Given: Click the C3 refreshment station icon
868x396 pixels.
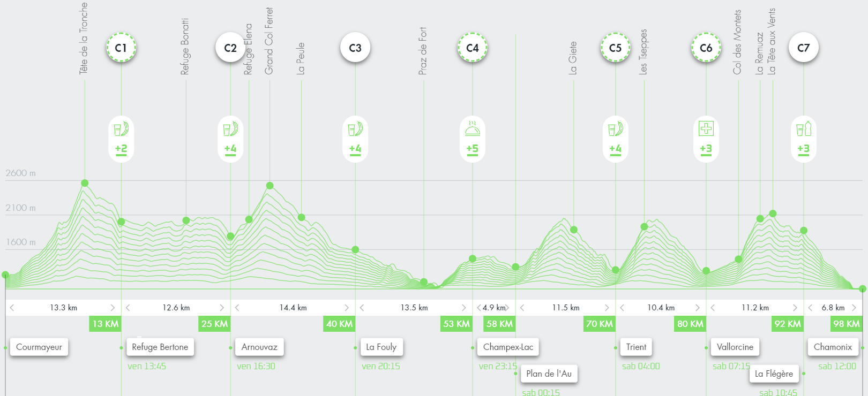Looking at the screenshot, I should tap(355, 130).
